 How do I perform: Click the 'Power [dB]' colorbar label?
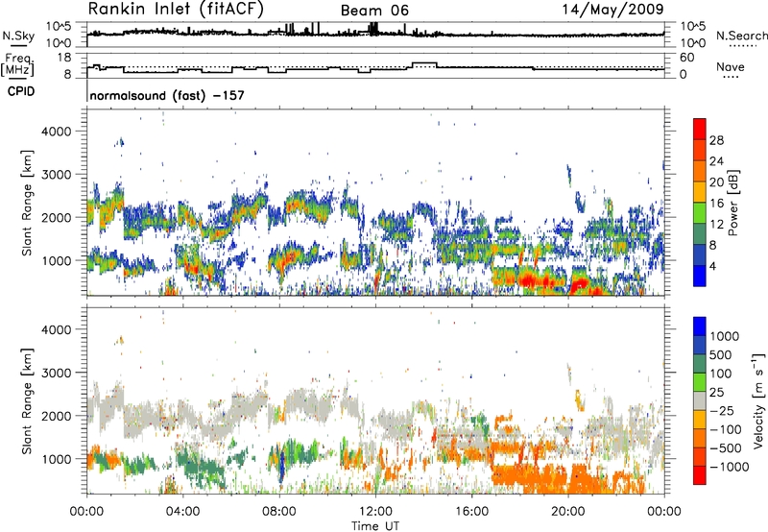(x=732, y=203)
